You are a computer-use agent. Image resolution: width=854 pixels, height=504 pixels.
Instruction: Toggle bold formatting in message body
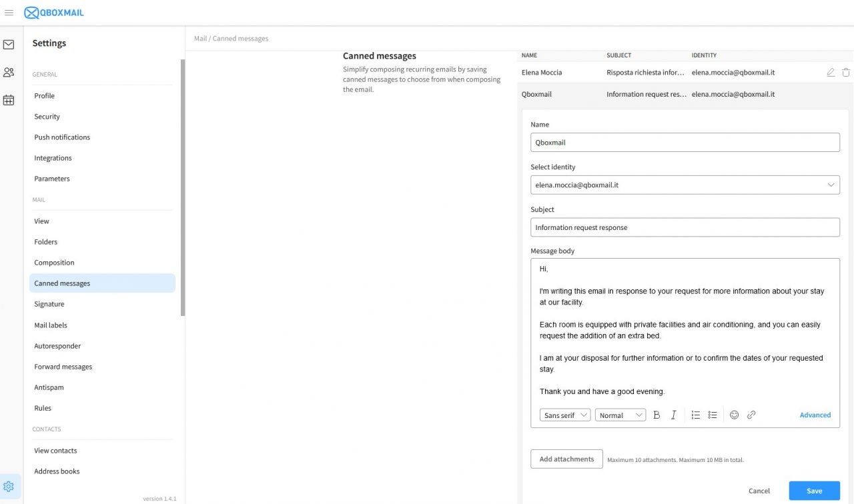tap(657, 415)
